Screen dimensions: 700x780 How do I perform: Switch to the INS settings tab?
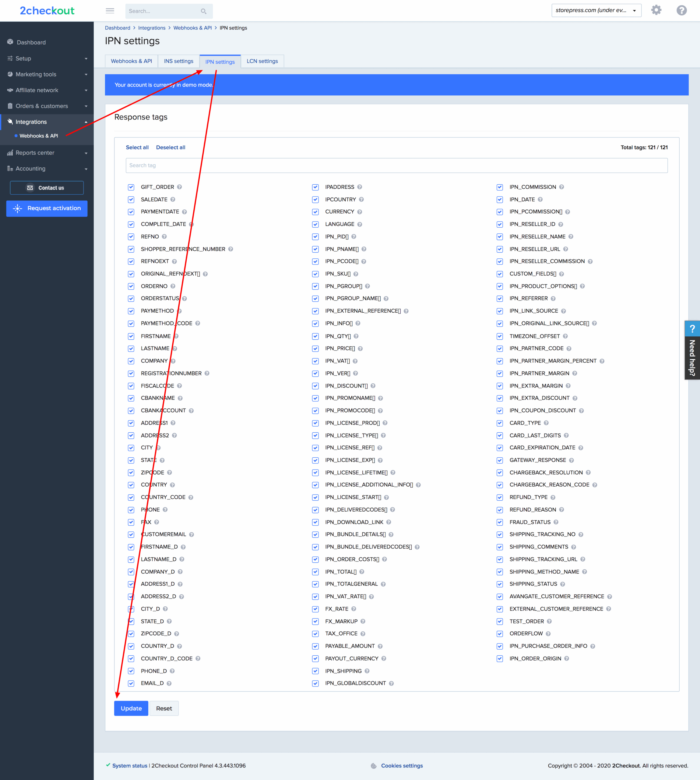coord(178,61)
